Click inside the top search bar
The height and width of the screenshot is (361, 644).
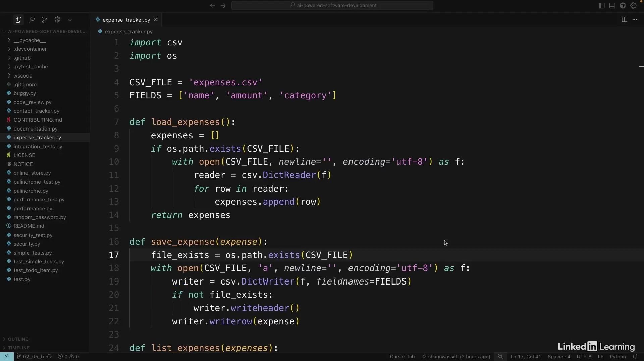pos(333,5)
